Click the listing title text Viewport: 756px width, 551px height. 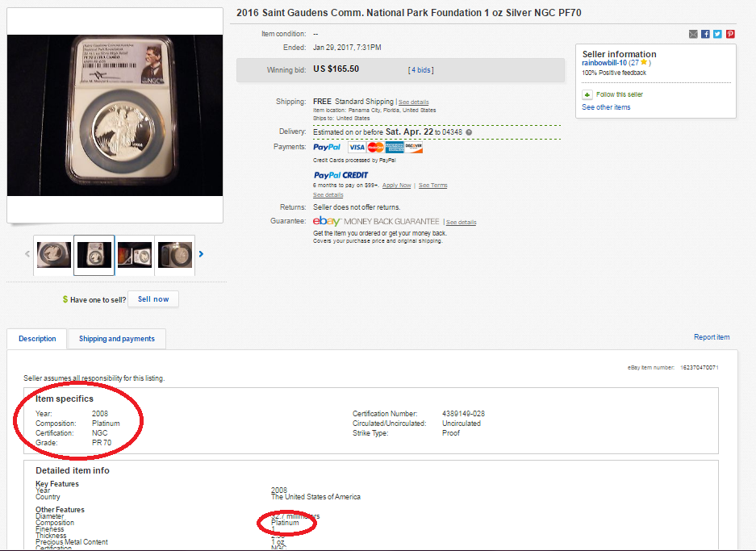409,13
